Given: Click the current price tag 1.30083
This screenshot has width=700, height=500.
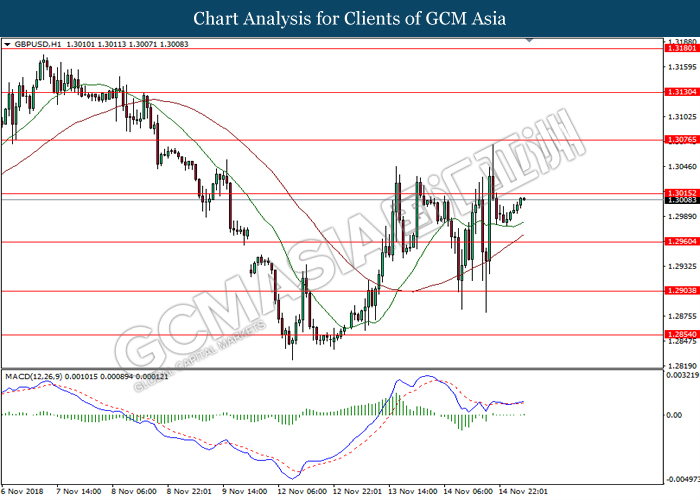Looking at the screenshot, I should click(682, 200).
